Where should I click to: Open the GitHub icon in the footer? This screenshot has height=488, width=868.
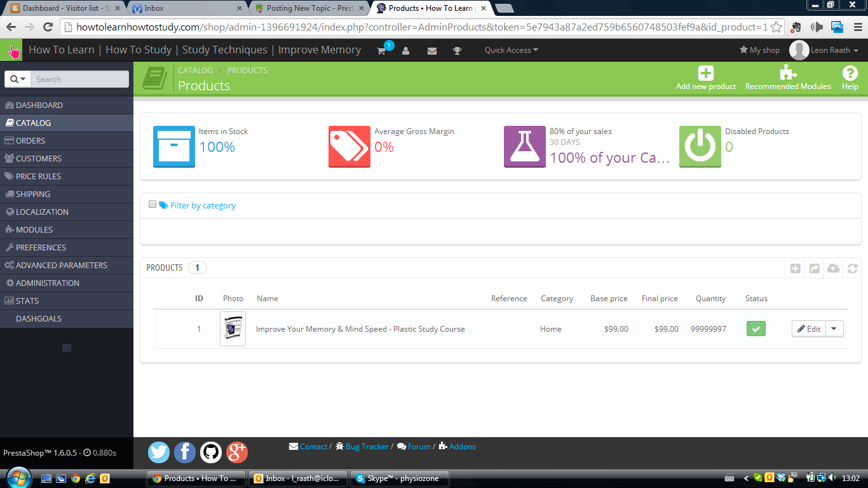[211, 452]
